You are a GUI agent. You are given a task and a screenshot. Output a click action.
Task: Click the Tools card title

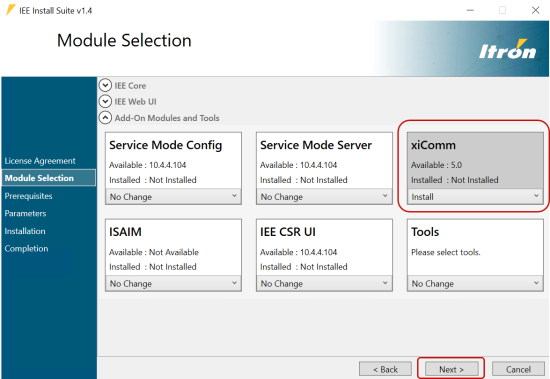(x=425, y=232)
